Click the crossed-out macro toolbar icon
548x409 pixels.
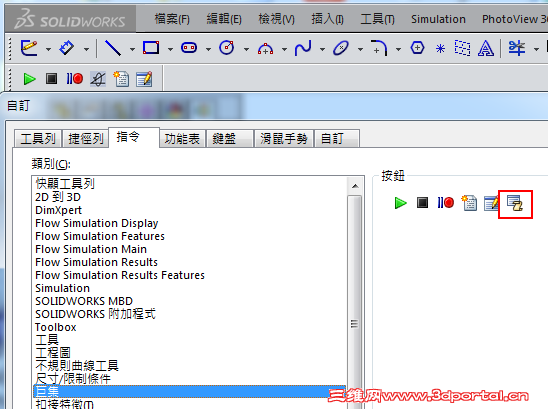pyautogui.click(x=98, y=79)
